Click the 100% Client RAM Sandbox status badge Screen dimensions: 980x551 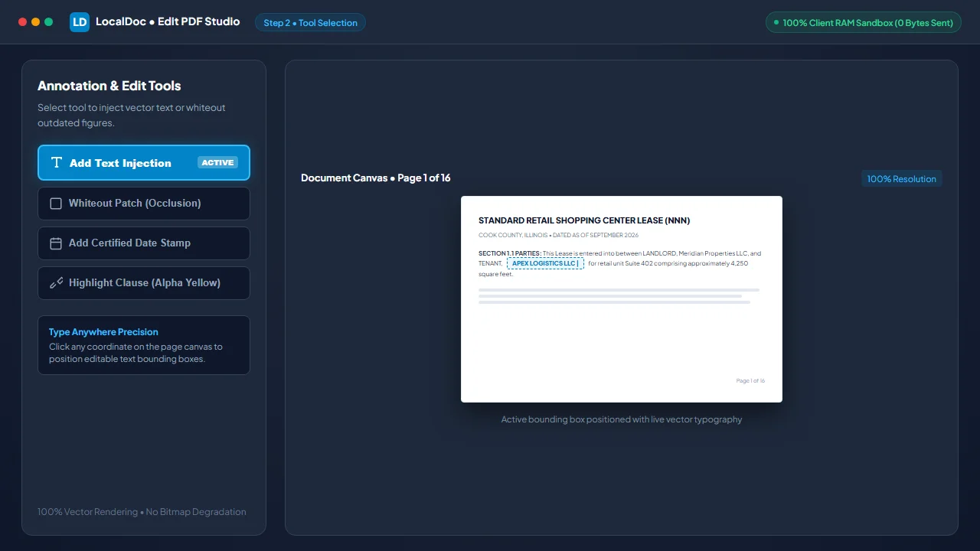(864, 23)
